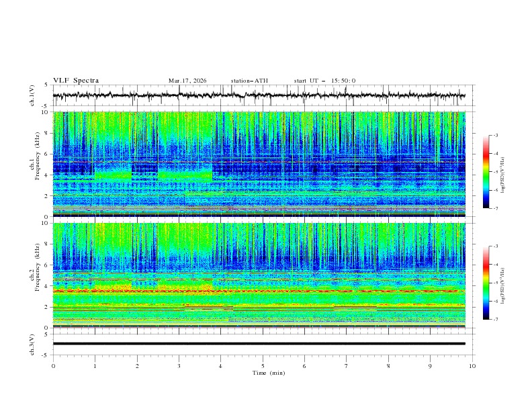This screenshot has width=532, height=411.
Task: Click the ch.2 PSD color scale bar
Action: coord(486,283)
